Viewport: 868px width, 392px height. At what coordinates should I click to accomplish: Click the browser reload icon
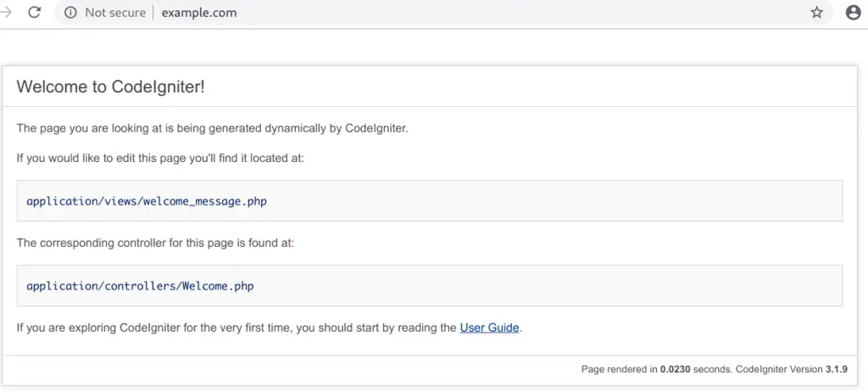pos(34,12)
